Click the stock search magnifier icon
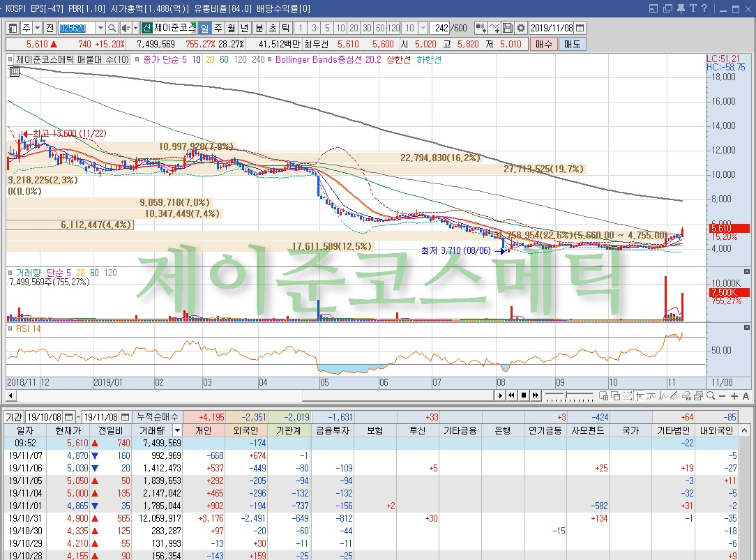 [x=112, y=28]
